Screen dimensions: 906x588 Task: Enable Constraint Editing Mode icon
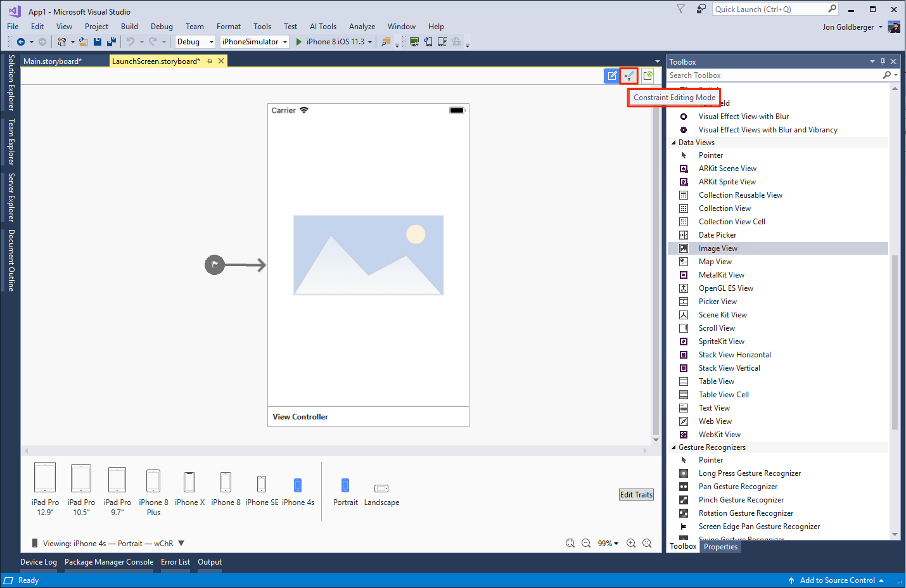tap(629, 76)
